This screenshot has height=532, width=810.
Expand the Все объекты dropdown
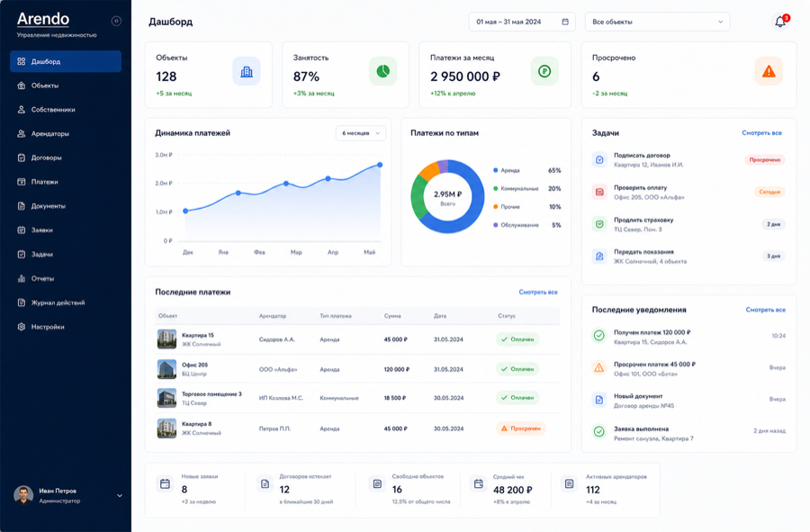(657, 22)
